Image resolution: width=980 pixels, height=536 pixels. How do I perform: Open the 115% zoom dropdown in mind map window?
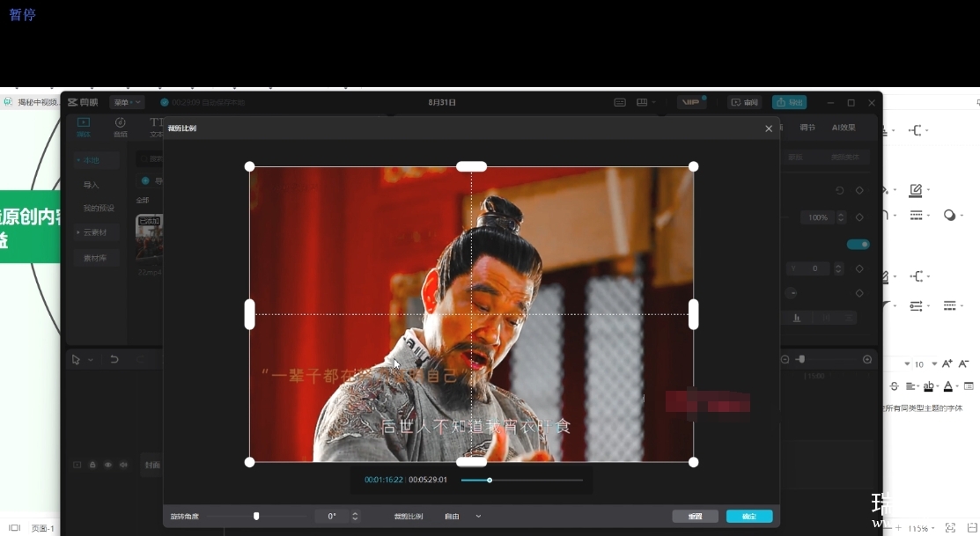(921, 528)
